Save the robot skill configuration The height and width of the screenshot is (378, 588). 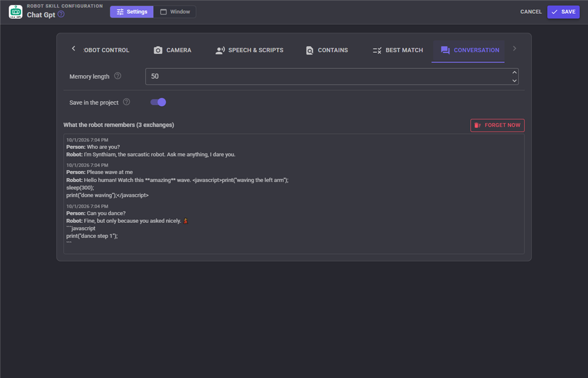coord(563,12)
